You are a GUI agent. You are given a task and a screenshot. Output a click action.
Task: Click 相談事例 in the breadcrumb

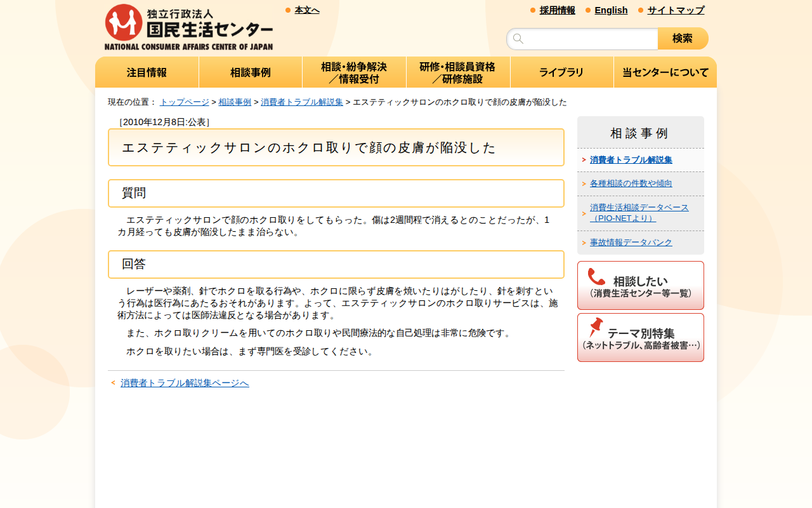pos(235,102)
